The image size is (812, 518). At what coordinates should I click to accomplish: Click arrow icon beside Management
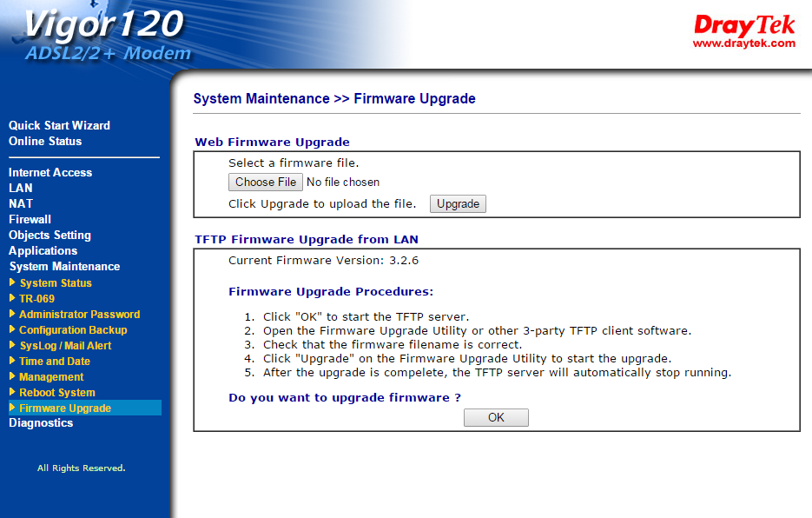click(12, 376)
